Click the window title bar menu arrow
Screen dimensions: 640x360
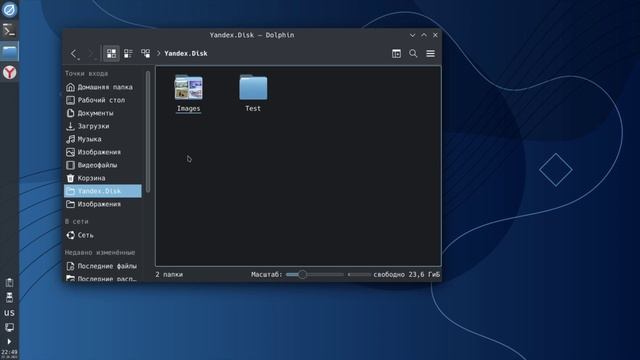[x=412, y=35]
